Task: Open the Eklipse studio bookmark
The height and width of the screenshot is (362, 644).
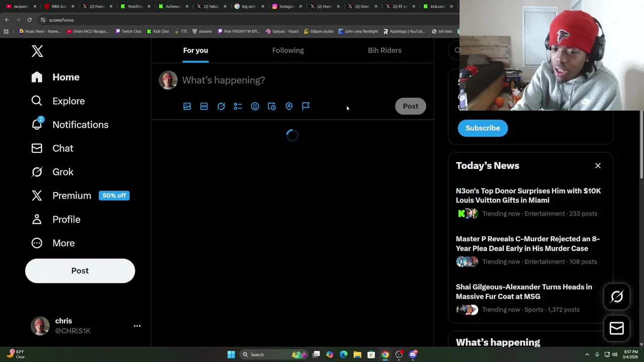Action: click(x=318, y=31)
